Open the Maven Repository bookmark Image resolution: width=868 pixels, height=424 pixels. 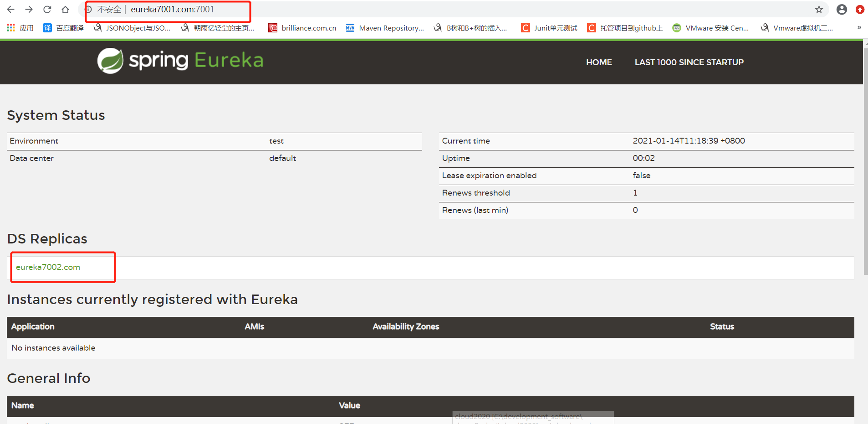[385, 28]
